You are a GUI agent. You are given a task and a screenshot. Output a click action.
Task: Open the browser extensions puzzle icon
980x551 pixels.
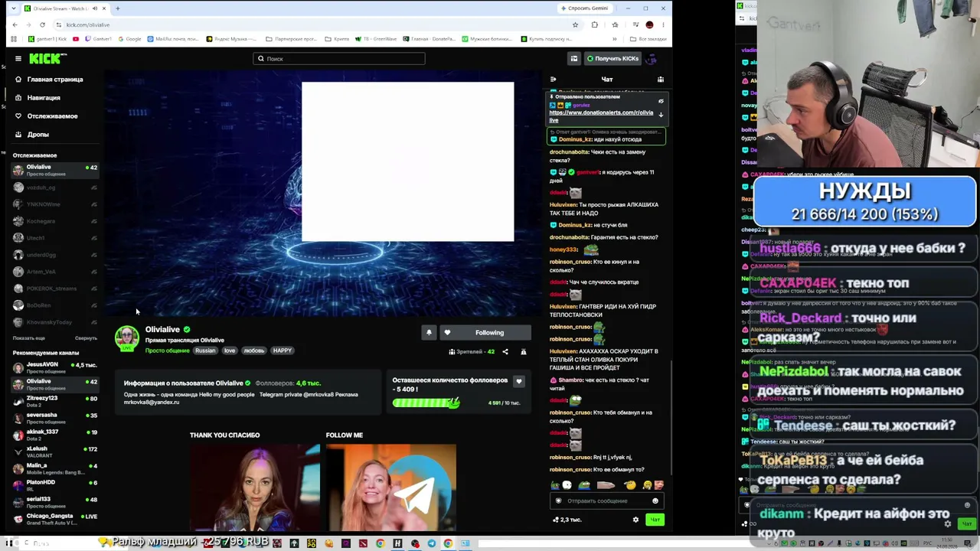[x=594, y=24]
